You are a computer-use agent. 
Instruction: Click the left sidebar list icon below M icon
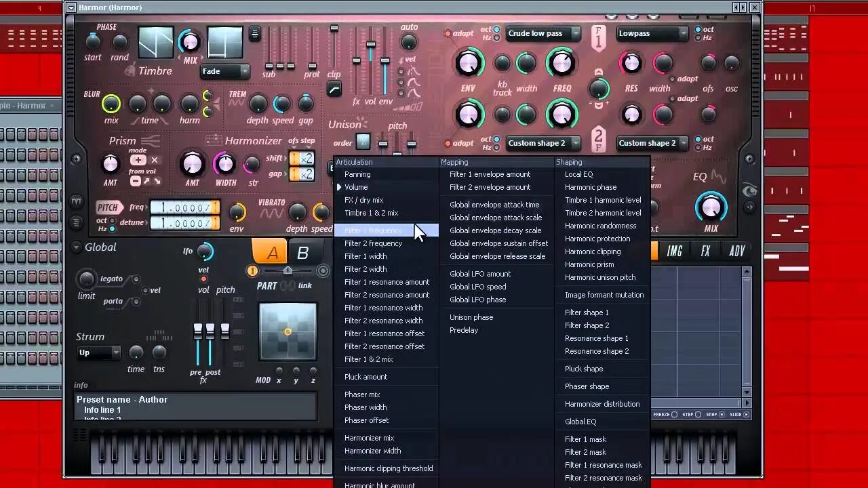[x=76, y=222]
